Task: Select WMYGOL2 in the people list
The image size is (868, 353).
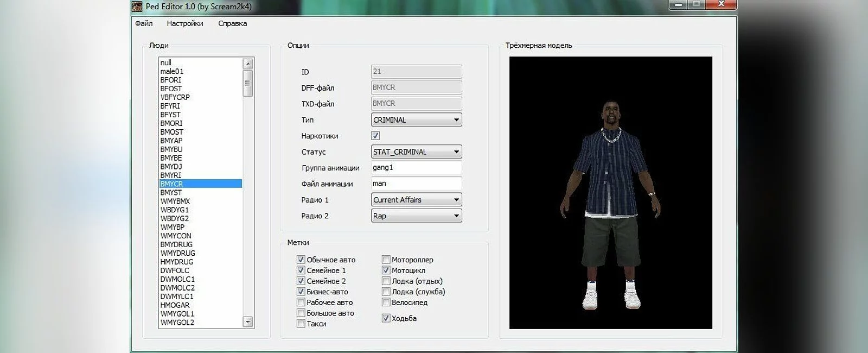Action: tap(201, 323)
